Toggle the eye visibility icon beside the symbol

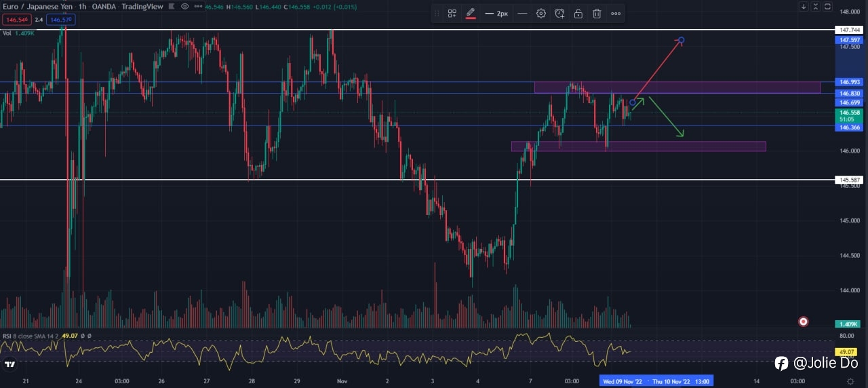coord(184,6)
